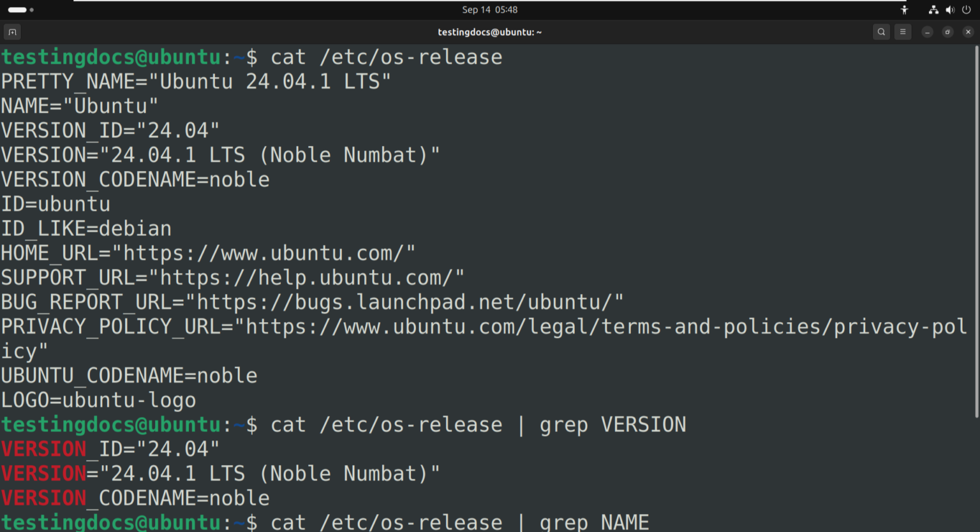Click the network icon in the system tray
Screen dimensions: 980x532
tap(933, 10)
